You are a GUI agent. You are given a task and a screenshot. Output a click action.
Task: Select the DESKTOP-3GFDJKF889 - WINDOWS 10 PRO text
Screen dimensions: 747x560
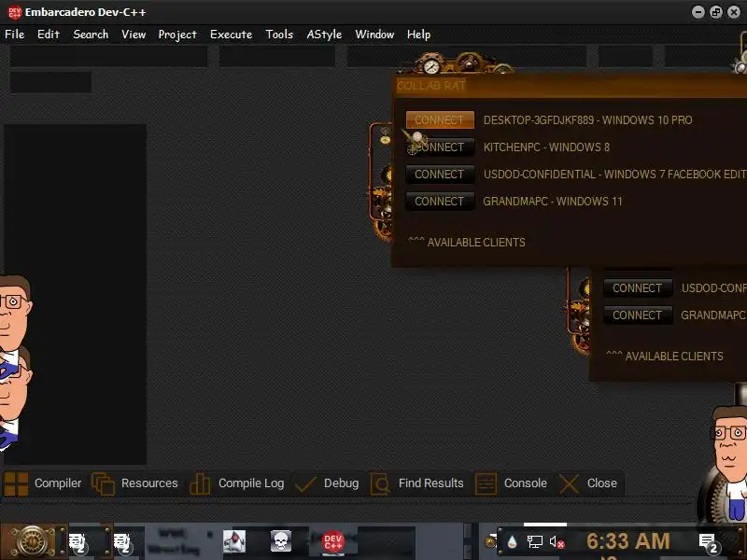(588, 120)
